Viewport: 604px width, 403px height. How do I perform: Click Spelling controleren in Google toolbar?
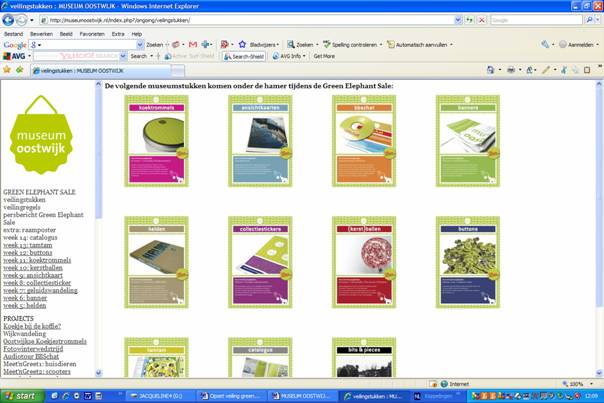tap(350, 45)
